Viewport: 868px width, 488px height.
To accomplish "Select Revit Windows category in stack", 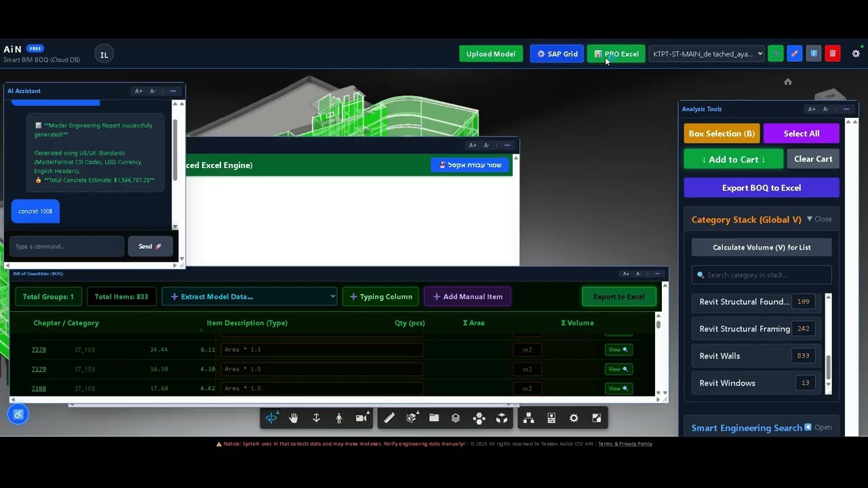I will 756,383.
